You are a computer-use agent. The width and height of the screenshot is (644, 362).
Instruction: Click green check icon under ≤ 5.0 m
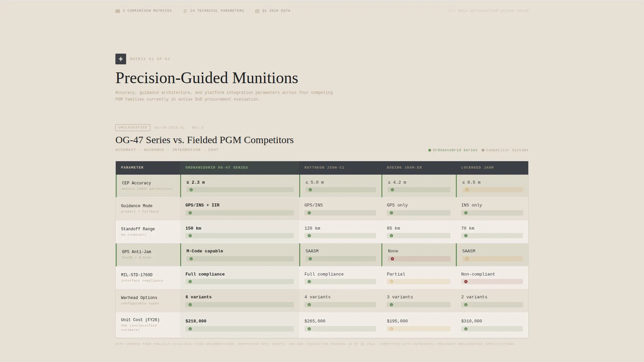coord(310,190)
